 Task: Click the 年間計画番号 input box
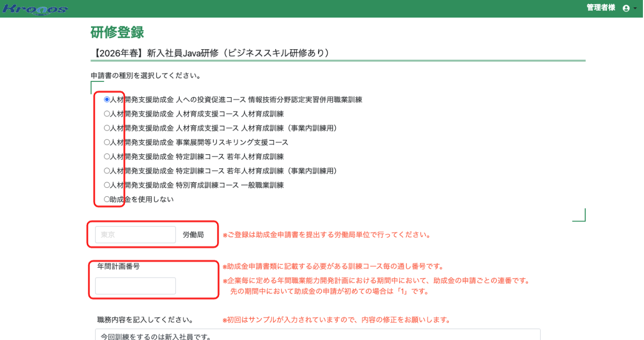tap(135, 286)
